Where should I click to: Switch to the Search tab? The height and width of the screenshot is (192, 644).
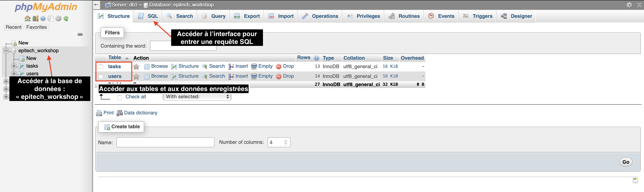tap(180, 16)
